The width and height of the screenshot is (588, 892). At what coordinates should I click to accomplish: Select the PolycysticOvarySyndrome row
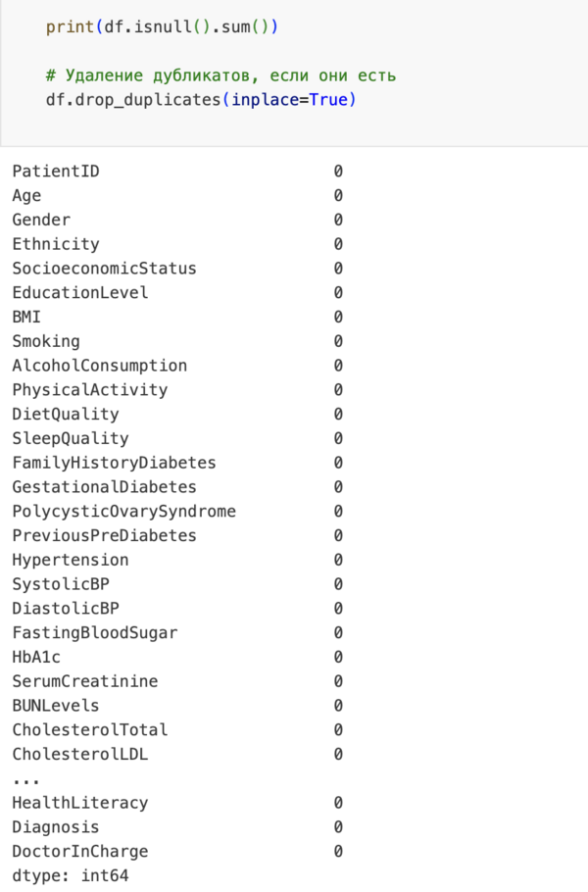coord(123,512)
